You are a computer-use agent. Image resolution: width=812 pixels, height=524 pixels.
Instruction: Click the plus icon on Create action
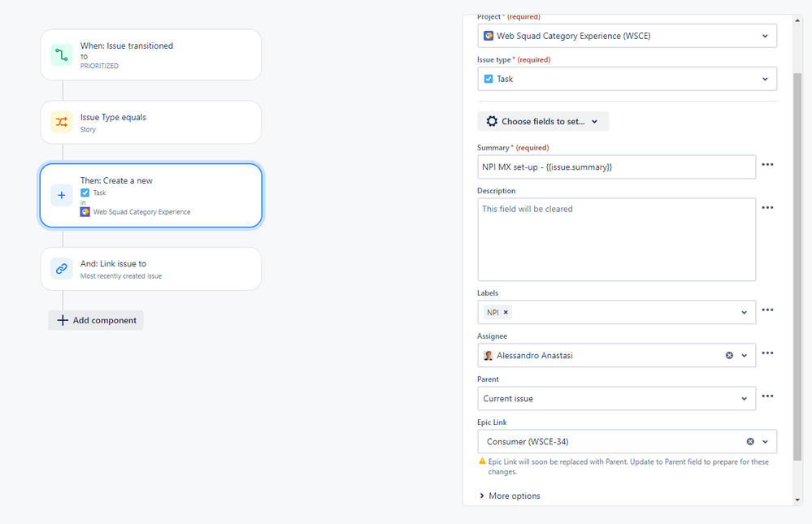pyautogui.click(x=62, y=196)
